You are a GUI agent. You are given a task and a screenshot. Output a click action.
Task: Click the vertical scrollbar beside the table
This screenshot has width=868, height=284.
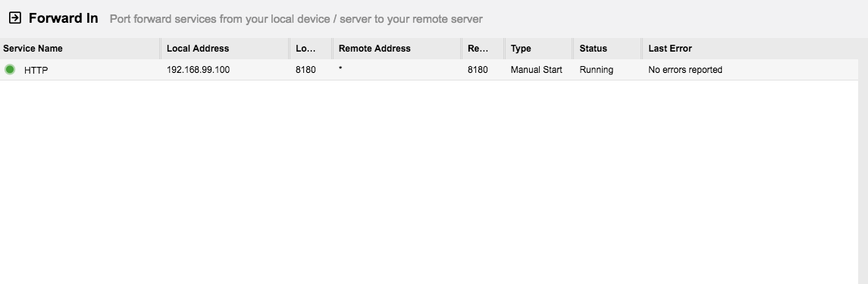pos(863,161)
